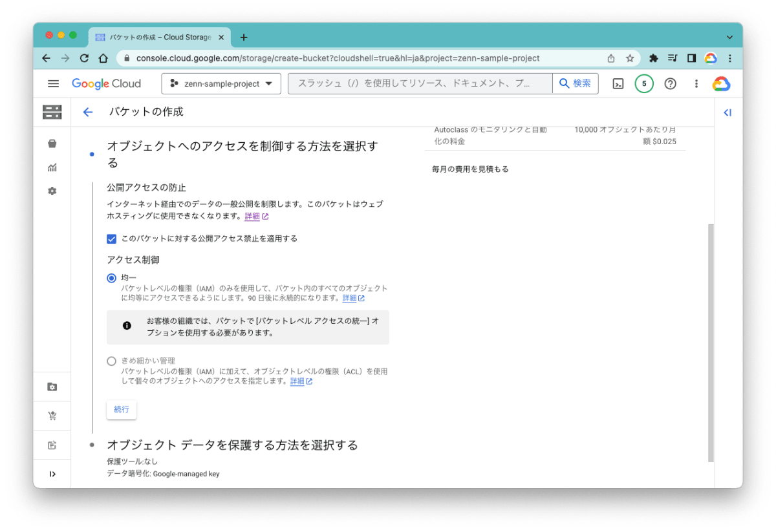The height and width of the screenshot is (532, 776).
Task: Click the 検索 search button
Action: 575,83
